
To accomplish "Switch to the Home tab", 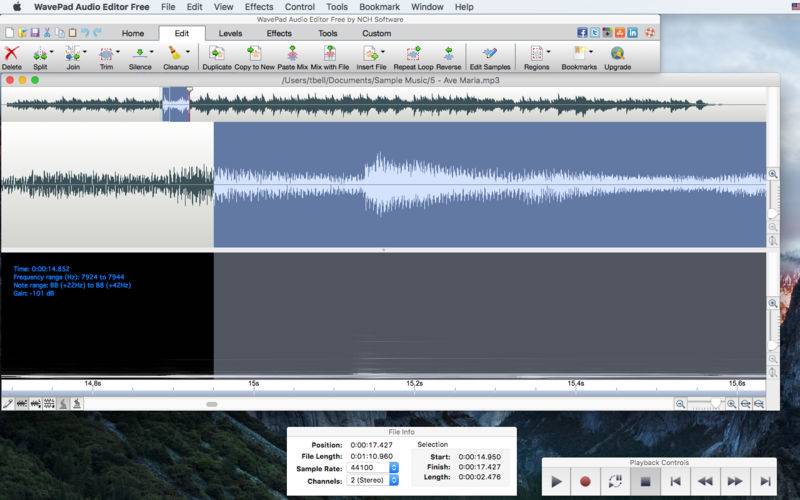I will (x=133, y=33).
